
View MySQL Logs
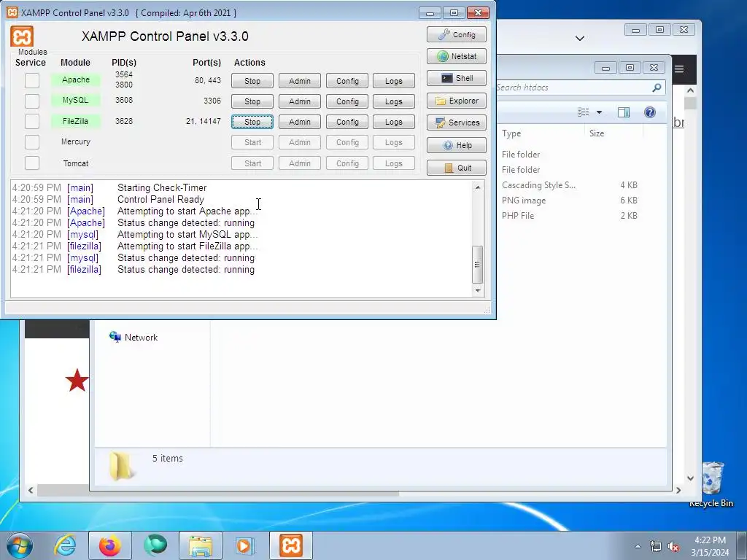click(394, 101)
